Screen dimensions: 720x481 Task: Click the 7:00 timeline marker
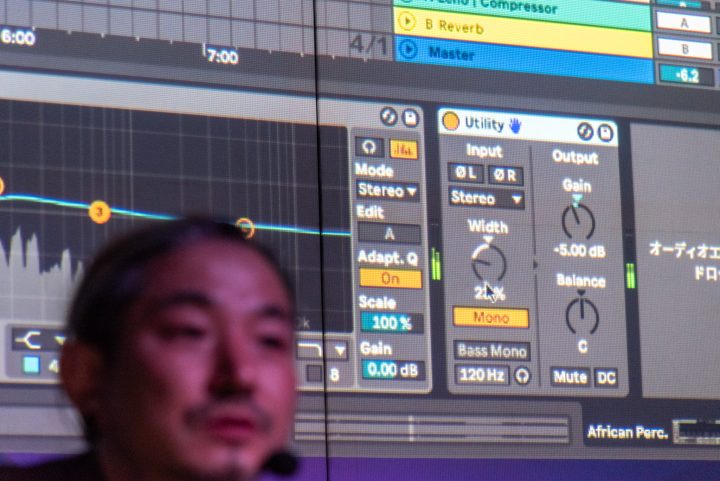(x=222, y=56)
